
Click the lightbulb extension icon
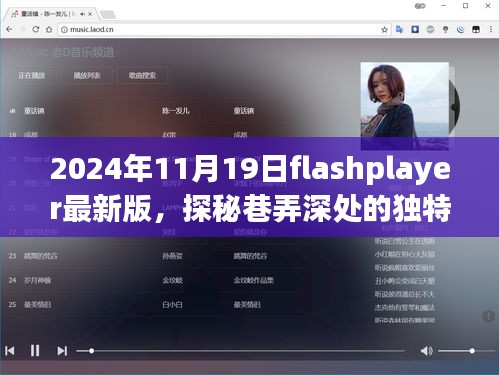[445, 29]
